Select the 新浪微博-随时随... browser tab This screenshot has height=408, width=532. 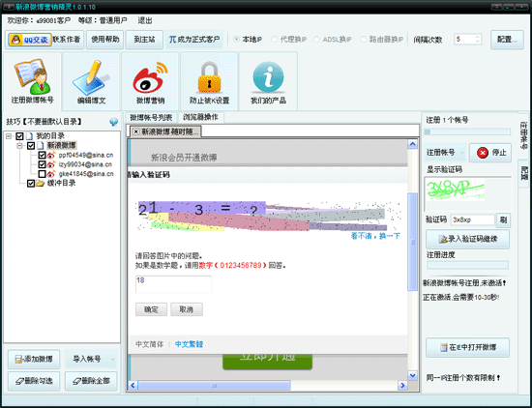[165, 131]
